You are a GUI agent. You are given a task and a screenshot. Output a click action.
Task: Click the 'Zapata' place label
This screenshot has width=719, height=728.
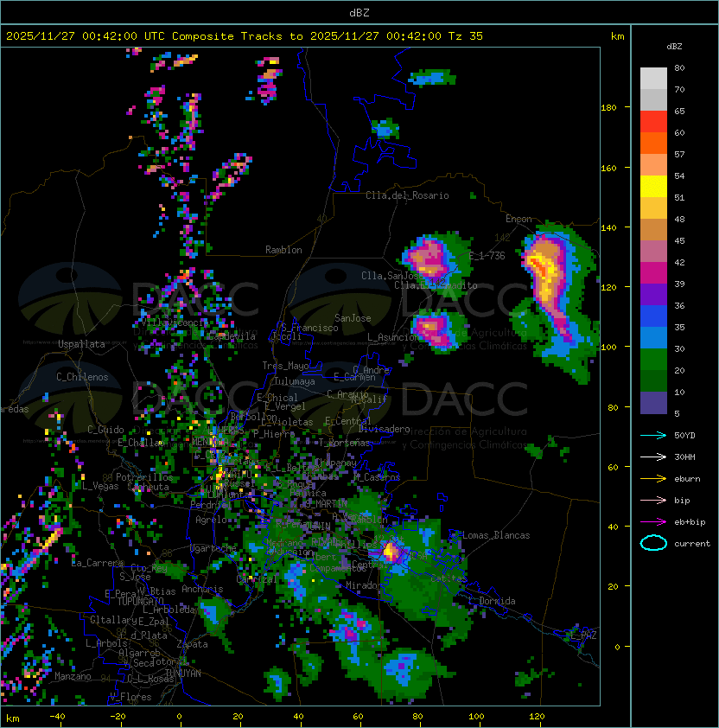click(192, 644)
